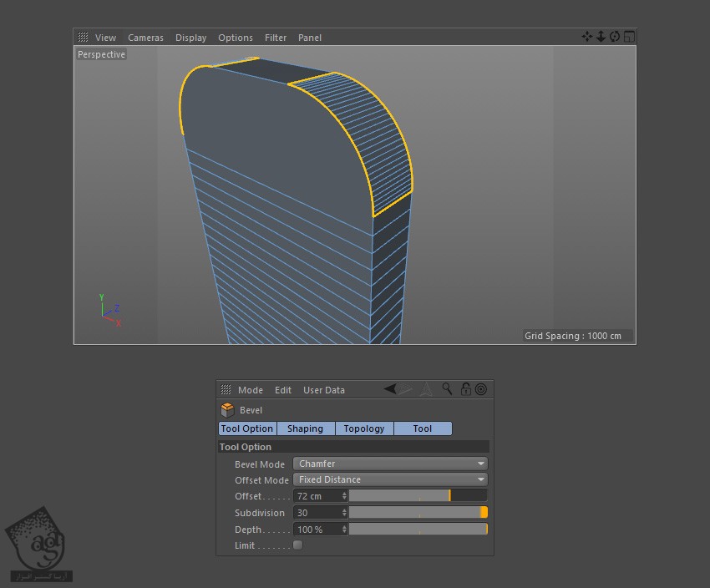This screenshot has width=710, height=588.
Task: Open the Bevel Mode Chamfer dropdown
Action: 390,464
